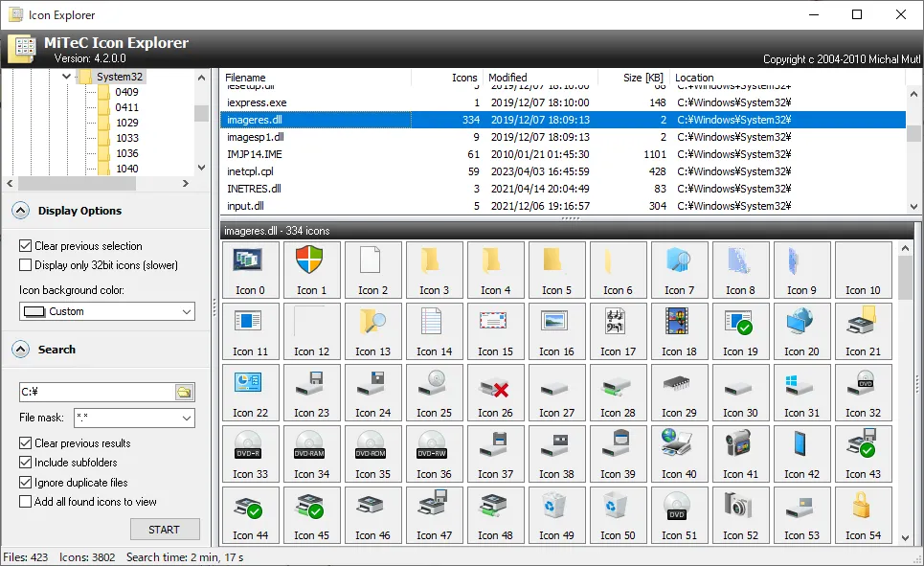Select the 0411 folder in tree
Viewport: 924px width, 566px height.
coord(126,107)
